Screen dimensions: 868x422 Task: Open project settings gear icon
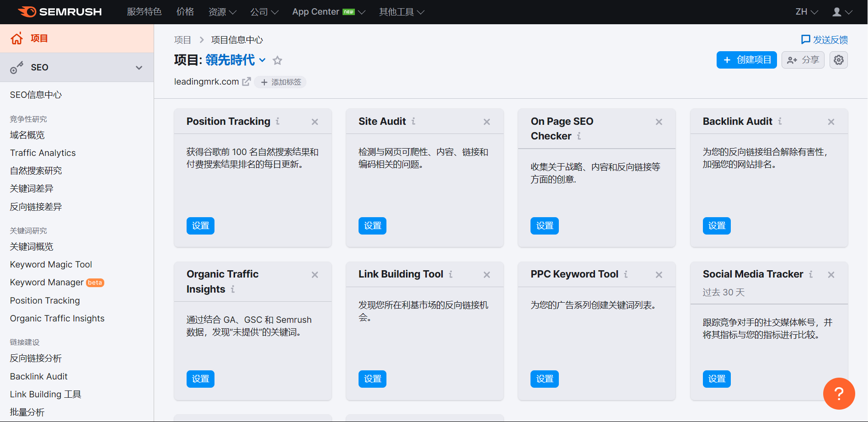click(838, 60)
